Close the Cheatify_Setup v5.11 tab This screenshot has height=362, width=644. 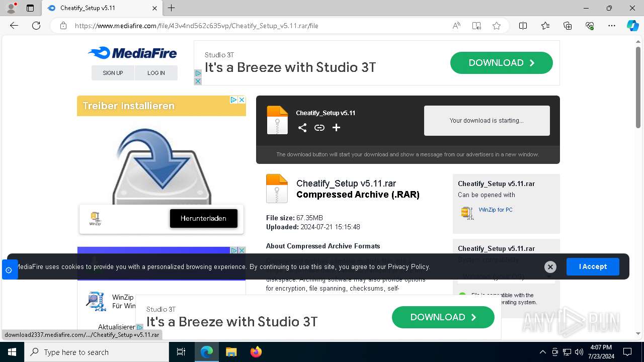155,8
